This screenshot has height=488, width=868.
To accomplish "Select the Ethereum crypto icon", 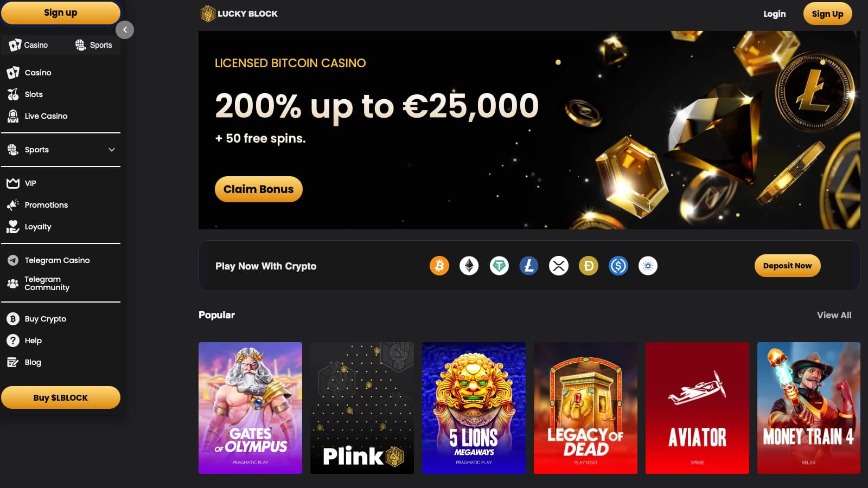I will coord(469,266).
